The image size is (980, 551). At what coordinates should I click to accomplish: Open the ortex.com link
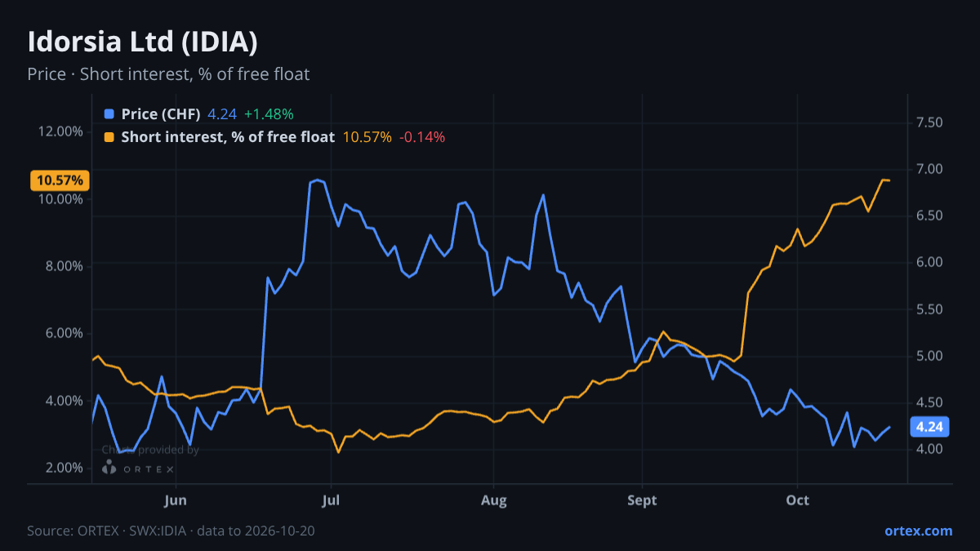click(919, 531)
